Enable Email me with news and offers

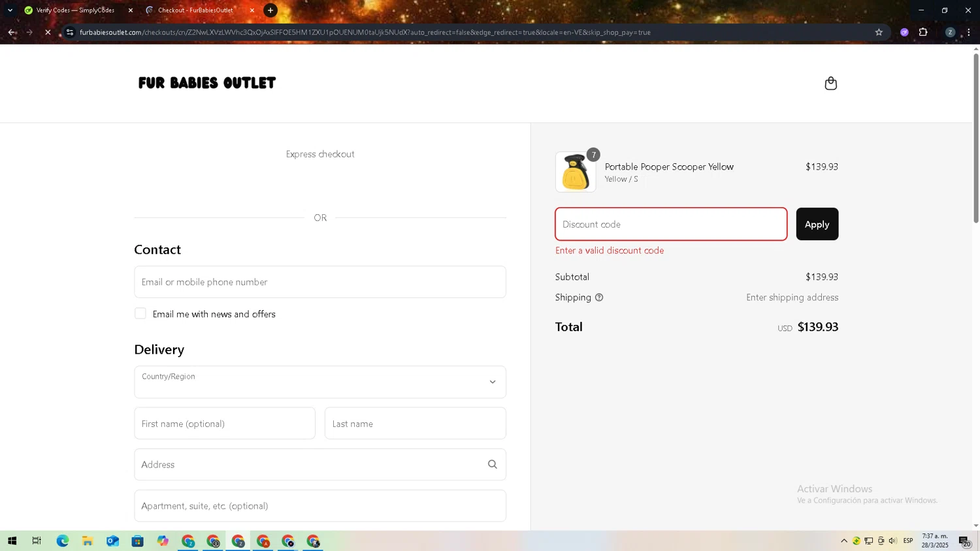(140, 313)
